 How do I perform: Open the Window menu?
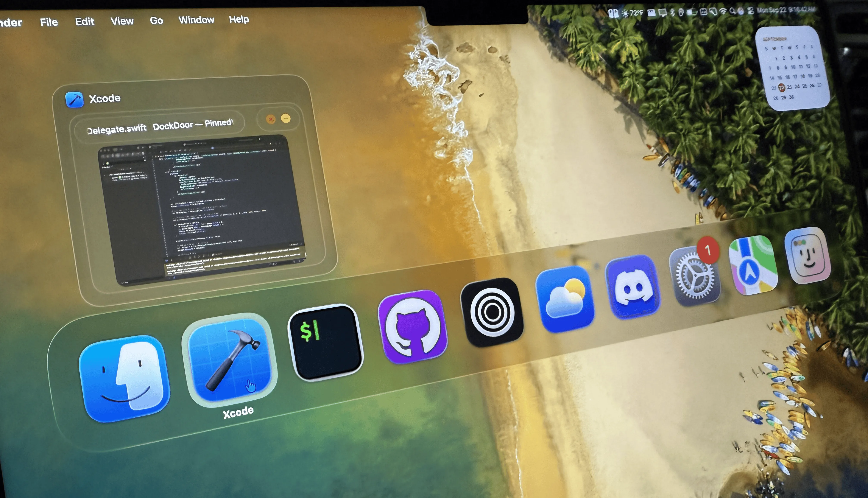pos(196,20)
